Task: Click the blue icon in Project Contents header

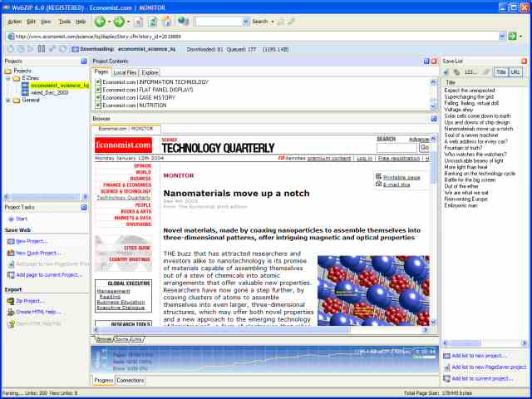Action: point(426,61)
